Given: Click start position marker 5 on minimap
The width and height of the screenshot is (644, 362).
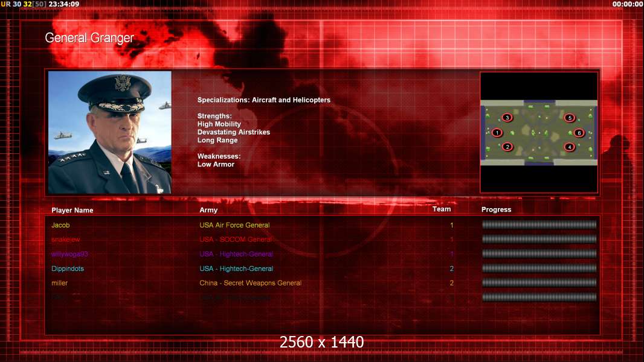Looking at the screenshot, I should [x=570, y=118].
